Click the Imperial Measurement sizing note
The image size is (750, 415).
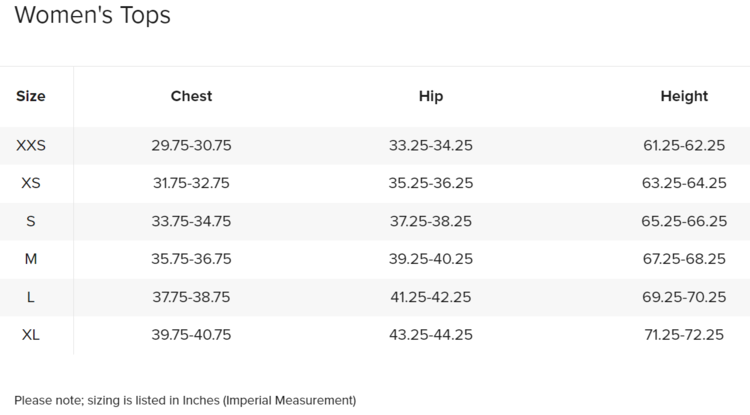(185, 401)
